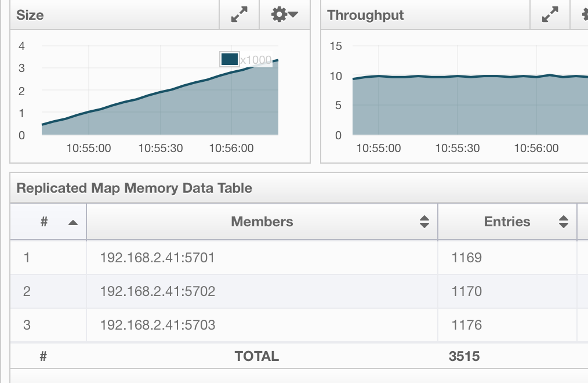This screenshot has height=383, width=588.
Task: Select member 192.168.2.41:5701 row
Action: coord(157,258)
